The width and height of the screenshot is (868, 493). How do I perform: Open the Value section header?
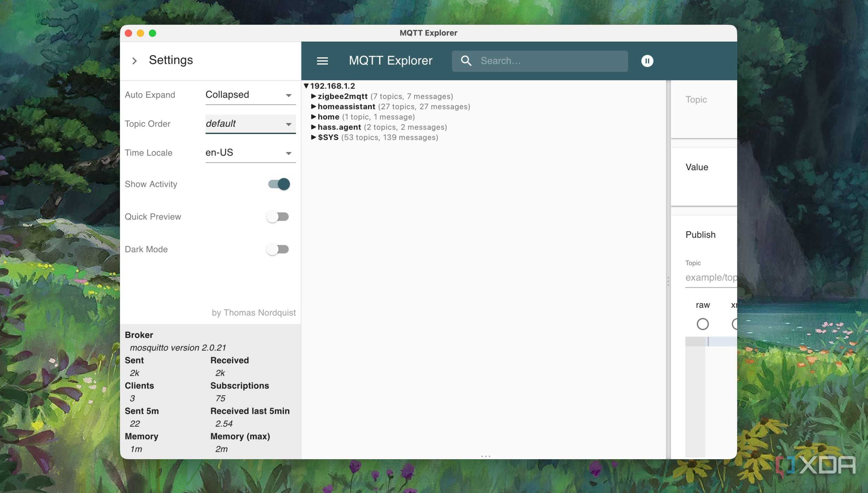(697, 167)
